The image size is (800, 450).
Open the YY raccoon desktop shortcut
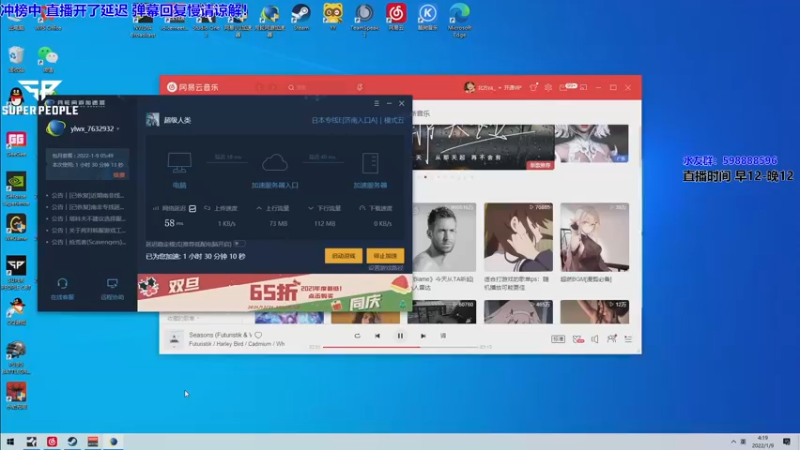coord(333,17)
